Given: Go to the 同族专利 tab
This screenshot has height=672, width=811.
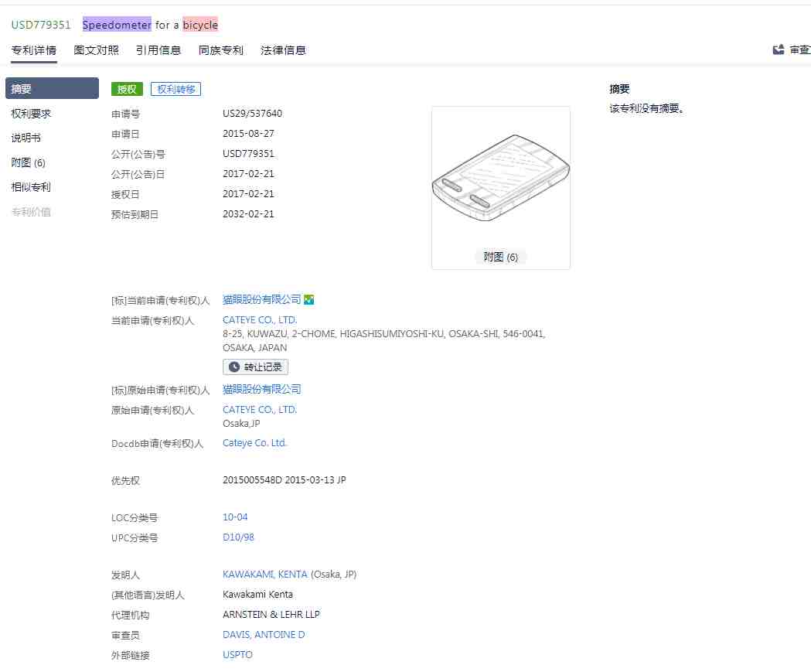Looking at the screenshot, I should coord(221,50).
